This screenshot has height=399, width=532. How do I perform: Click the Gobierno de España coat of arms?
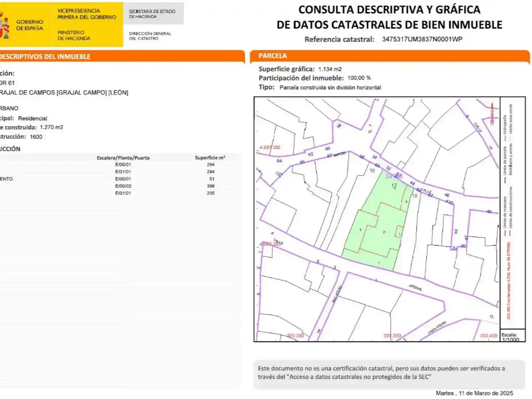coord(4,25)
